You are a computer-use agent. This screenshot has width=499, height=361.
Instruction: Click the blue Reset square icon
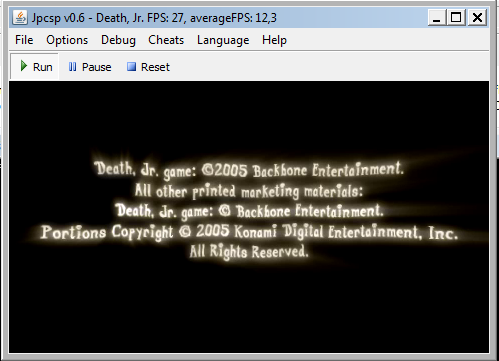coord(131,67)
